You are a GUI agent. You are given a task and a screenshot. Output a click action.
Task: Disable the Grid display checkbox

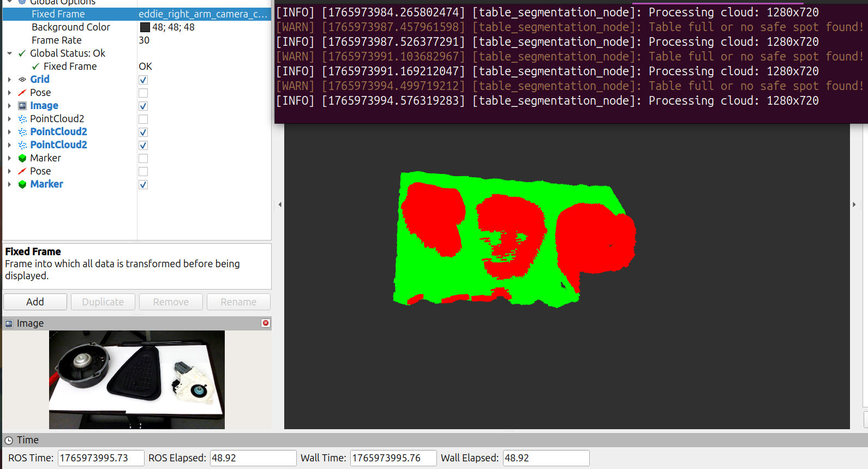(143, 80)
